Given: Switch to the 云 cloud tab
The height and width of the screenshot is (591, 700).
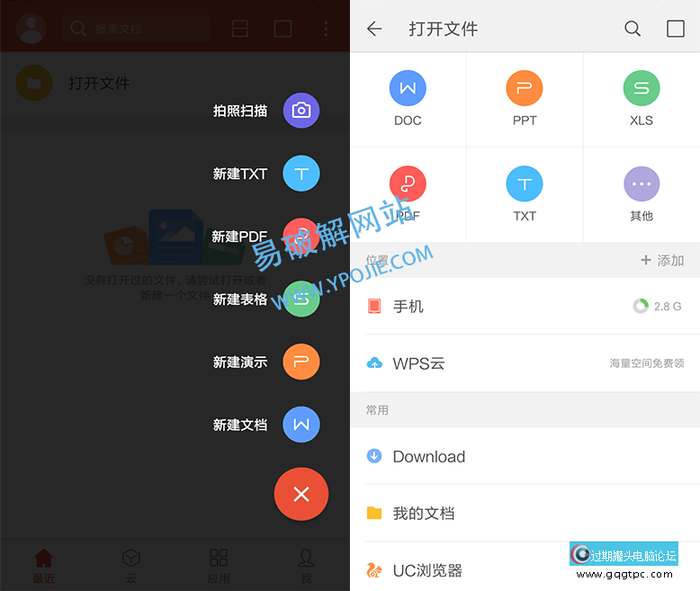Looking at the screenshot, I should coord(131,566).
